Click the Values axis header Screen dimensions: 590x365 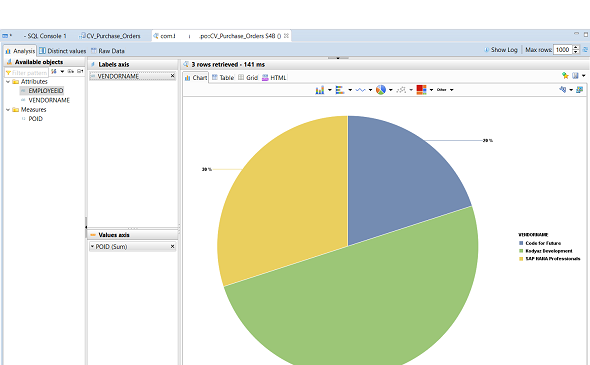click(x=133, y=235)
